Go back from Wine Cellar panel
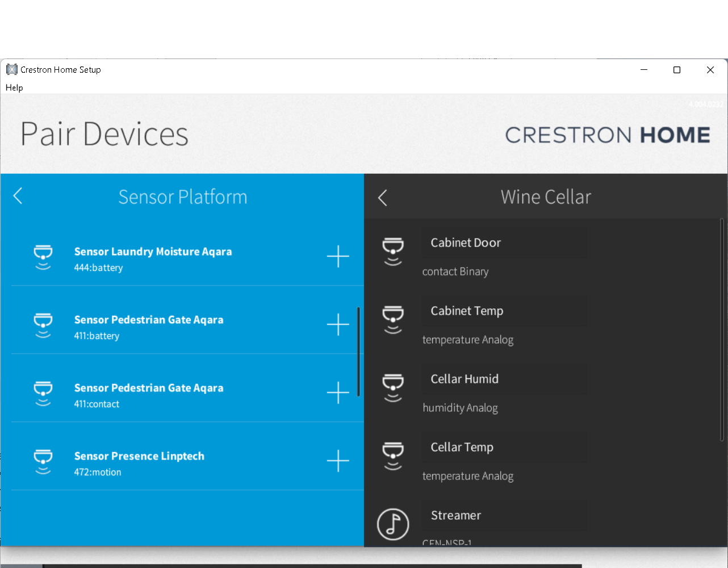Viewport: 728px width, 568px height. click(383, 198)
